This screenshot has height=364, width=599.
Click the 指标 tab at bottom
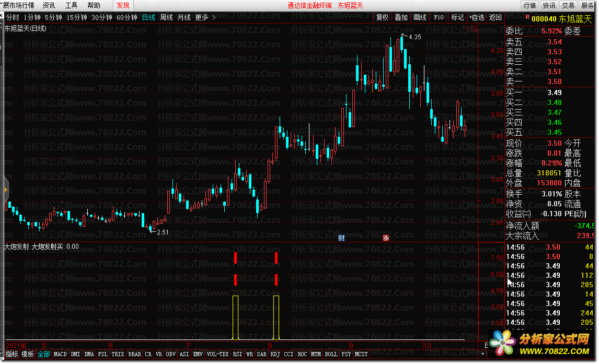pos(12,354)
